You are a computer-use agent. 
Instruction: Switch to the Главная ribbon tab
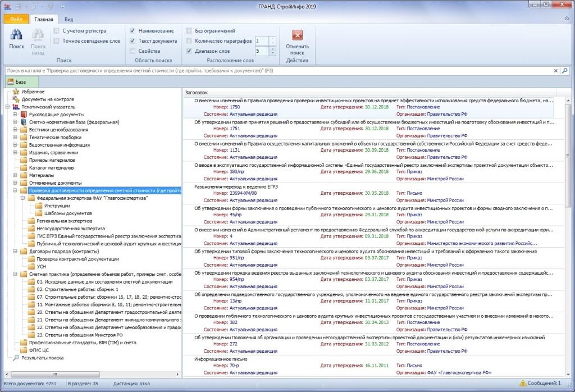point(44,20)
